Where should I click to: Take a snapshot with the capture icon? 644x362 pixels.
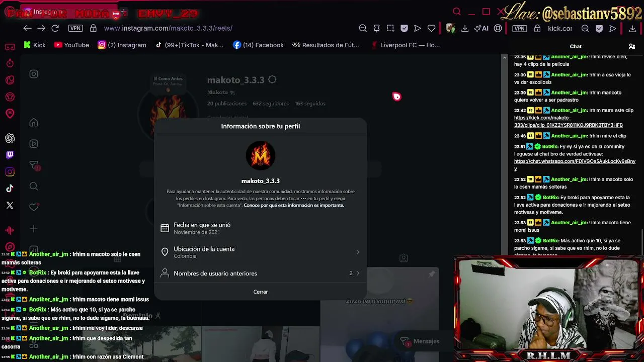(390, 28)
